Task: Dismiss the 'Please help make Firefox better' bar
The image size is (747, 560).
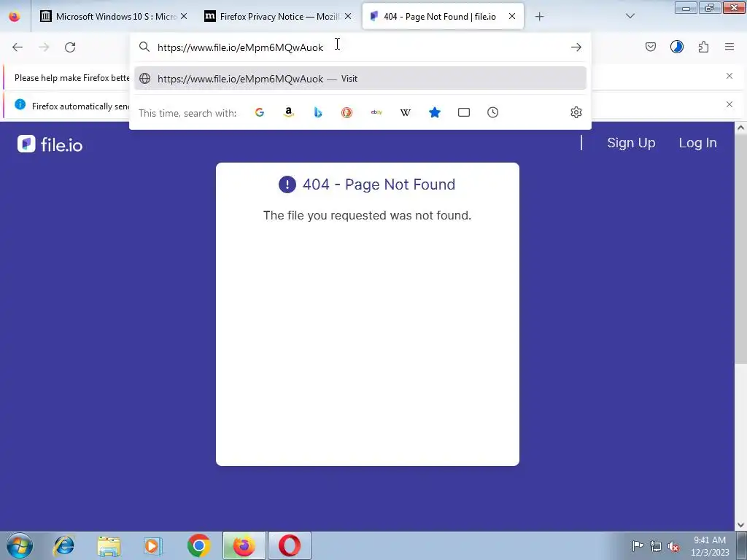Action: (x=729, y=76)
